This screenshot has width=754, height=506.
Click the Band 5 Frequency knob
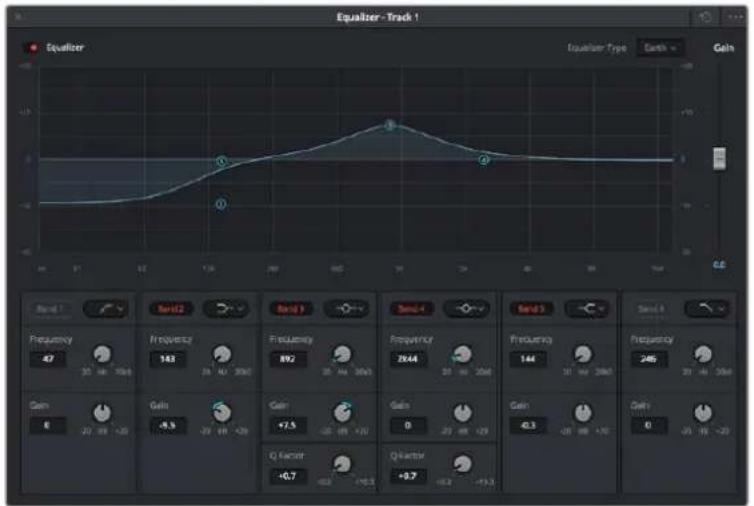coord(583,354)
